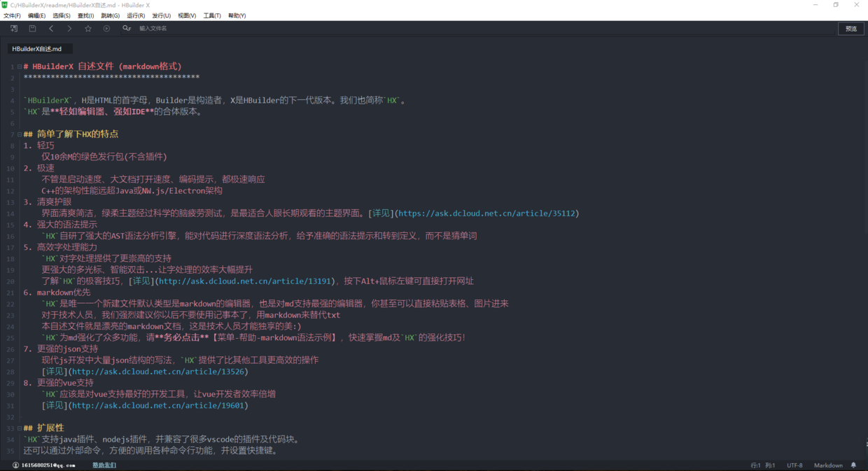Screen dimensions: 868x471
Task: Click the heading 扩展性 on line 33
Action: (x=50, y=428)
